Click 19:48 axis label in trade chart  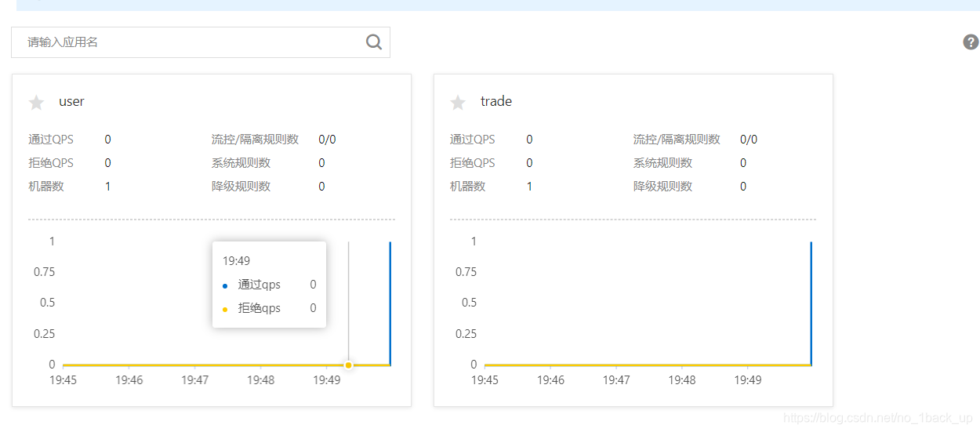(x=682, y=380)
